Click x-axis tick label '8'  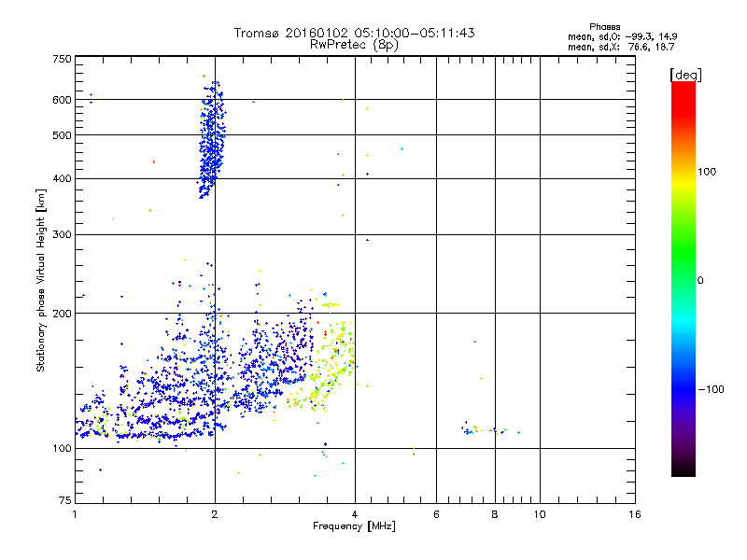(x=495, y=514)
